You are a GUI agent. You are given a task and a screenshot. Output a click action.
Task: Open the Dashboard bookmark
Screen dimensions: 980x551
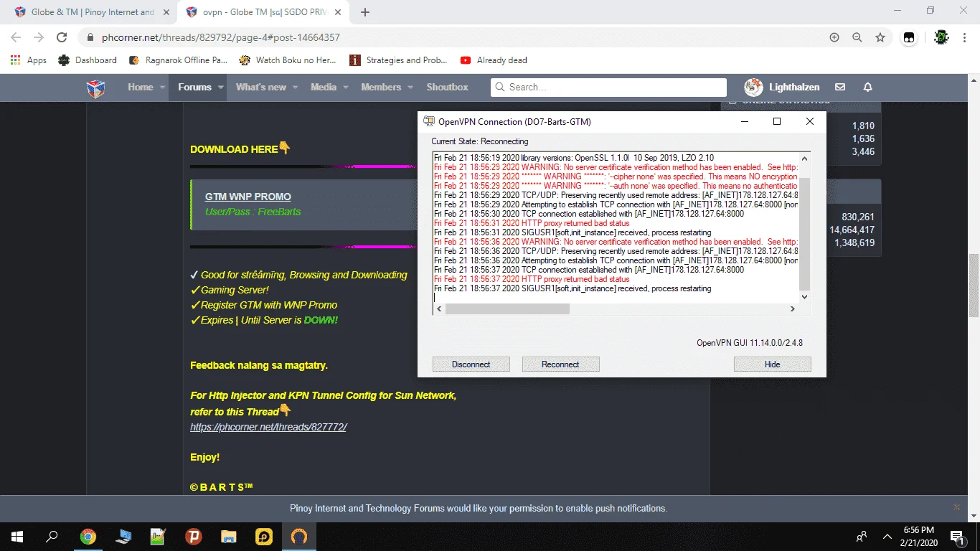coord(88,60)
